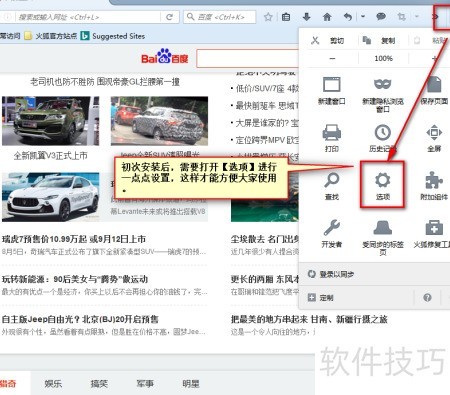Open the white Maserati car thumbnail
Image resolution: width=450 pixels, height=395 pixels.
pyautogui.click(x=50, y=197)
